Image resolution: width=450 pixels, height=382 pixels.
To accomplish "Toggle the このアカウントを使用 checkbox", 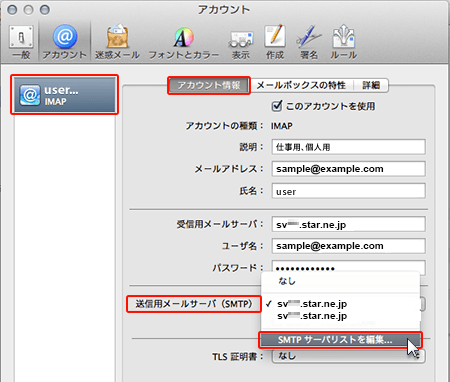I will (x=277, y=106).
